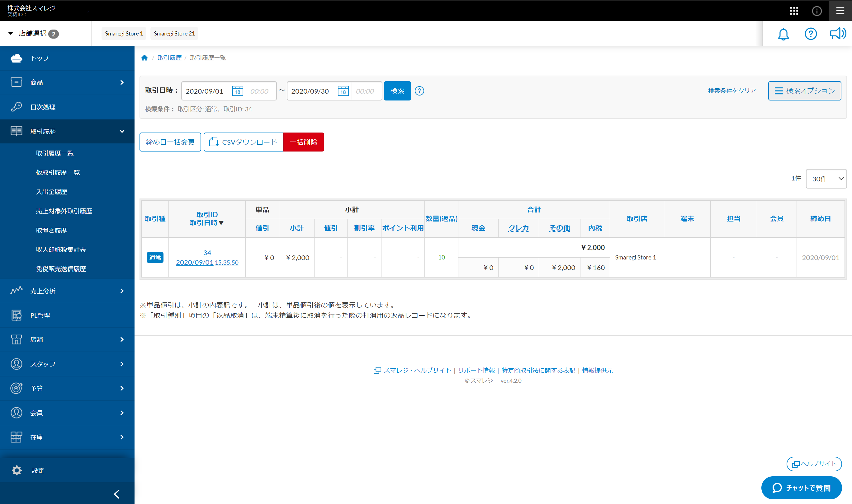Image resolution: width=852 pixels, height=504 pixels.
Task: Click the 売上分析 chart icon
Action: (16, 291)
